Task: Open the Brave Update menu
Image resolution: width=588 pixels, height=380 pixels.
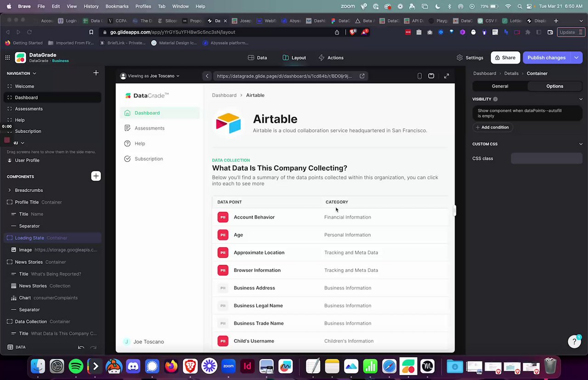Action: click(x=570, y=32)
